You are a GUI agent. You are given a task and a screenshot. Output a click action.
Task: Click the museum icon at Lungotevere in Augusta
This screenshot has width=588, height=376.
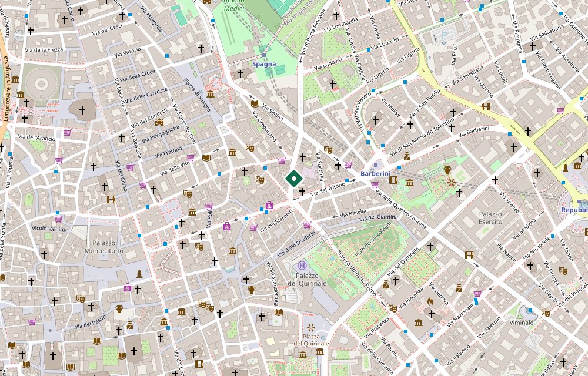tap(15, 79)
